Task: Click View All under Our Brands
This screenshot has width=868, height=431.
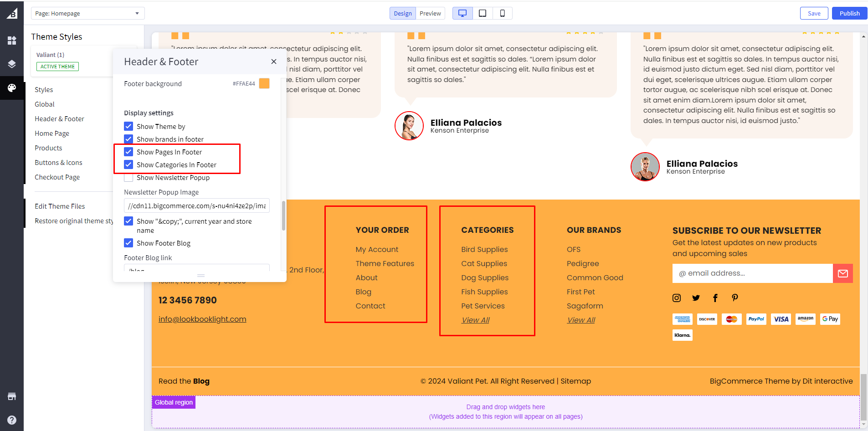Action: [x=581, y=320]
